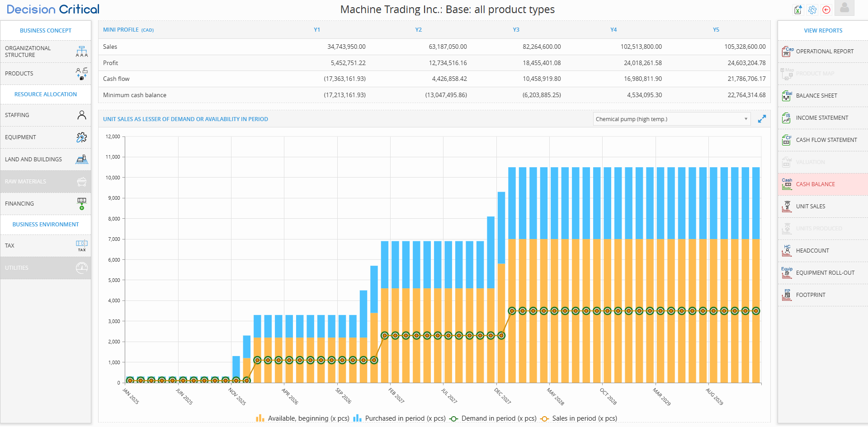Toggle the Purchased in period legend series

399,418
